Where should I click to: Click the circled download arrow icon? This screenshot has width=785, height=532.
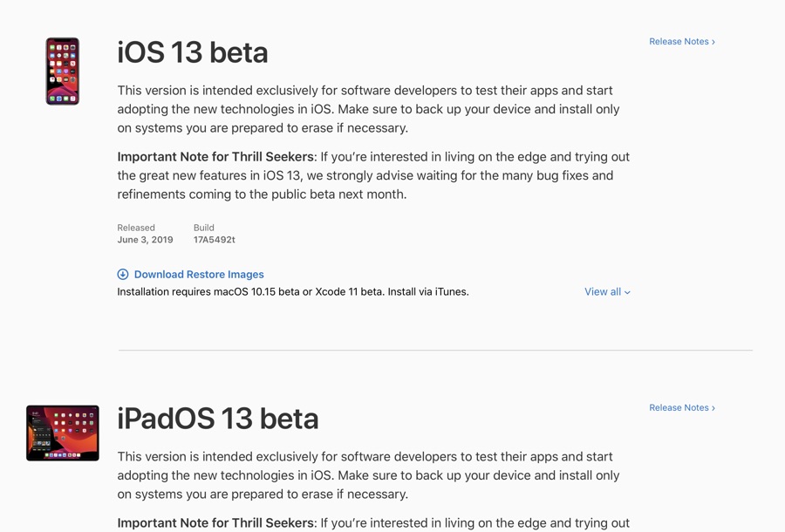click(123, 274)
